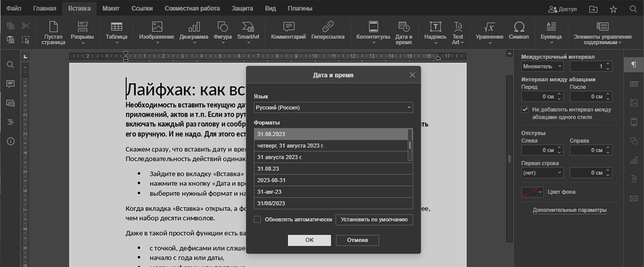The width and height of the screenshot is (644, 267).
Task: Confirm the dialog with OK
Action: tap(309, 240)
